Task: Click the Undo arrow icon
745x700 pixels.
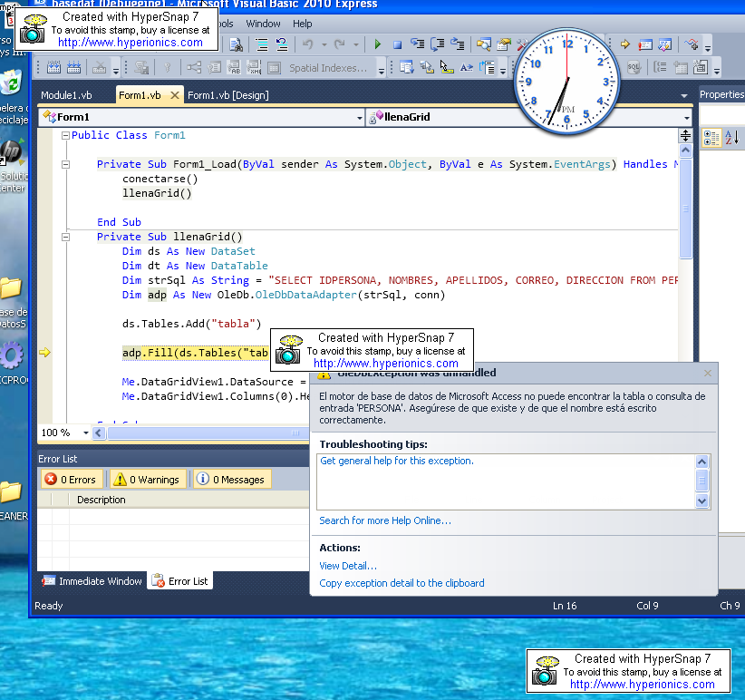Action: click(x=308, y=44)
